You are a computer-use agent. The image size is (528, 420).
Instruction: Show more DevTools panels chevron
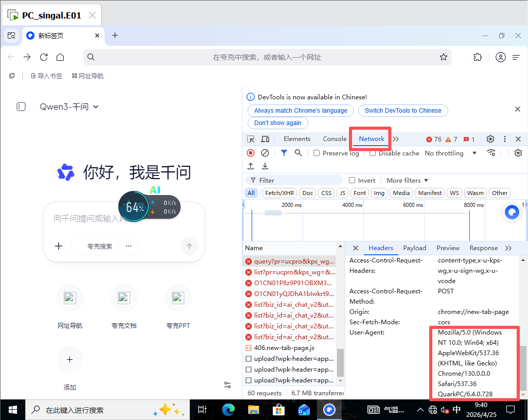coord(396,139)
